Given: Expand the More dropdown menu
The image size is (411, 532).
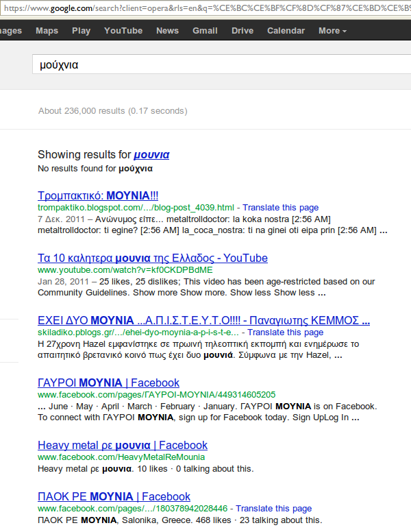Looking at the screenshot, I should click(x=332, y=31).
